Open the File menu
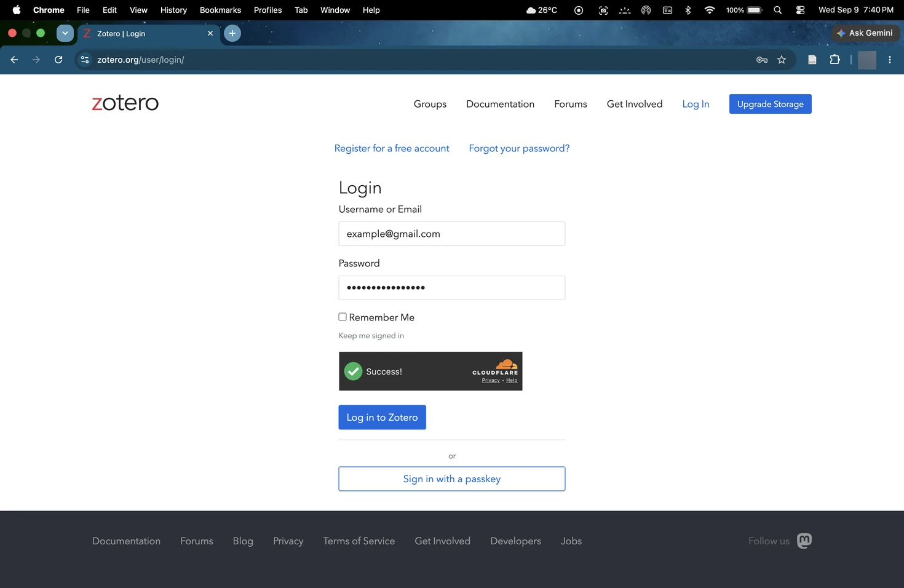 [x=83, y=10]
